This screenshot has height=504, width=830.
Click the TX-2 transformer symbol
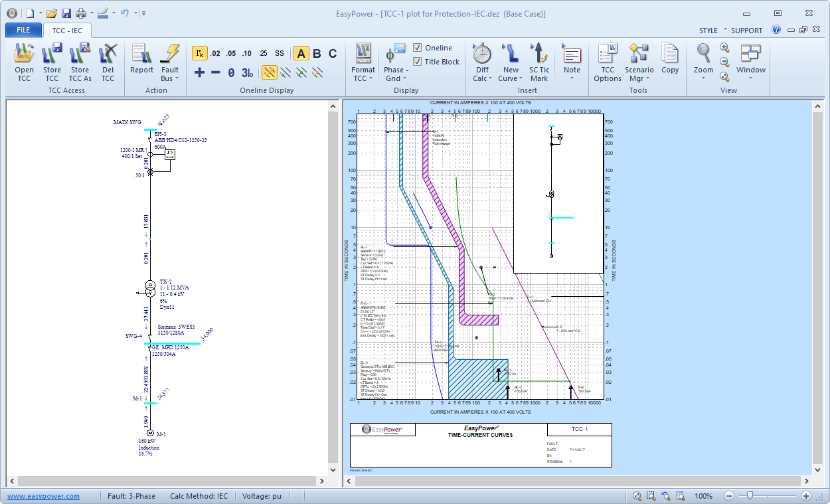[150, 288]
